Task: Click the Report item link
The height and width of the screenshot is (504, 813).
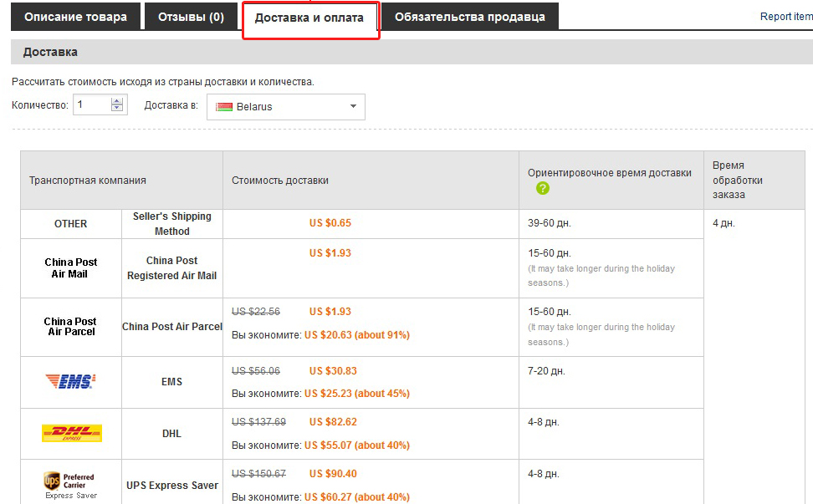Action: 785,17
